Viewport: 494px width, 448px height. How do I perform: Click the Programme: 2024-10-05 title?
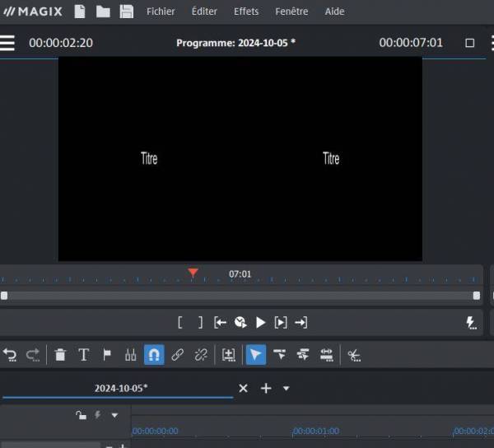pyautogui.click(x=235, y=43)
